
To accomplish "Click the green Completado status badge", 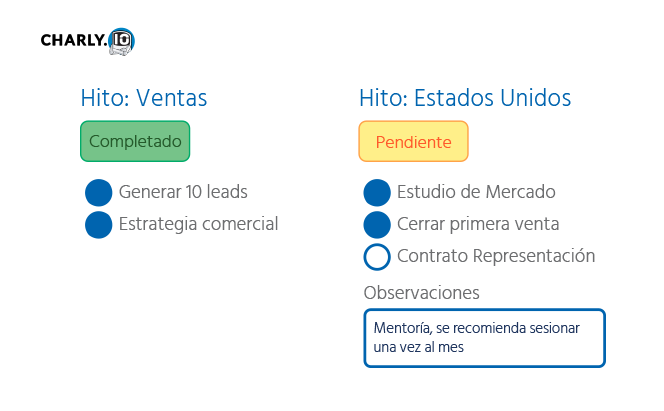I will click(135, 141).
